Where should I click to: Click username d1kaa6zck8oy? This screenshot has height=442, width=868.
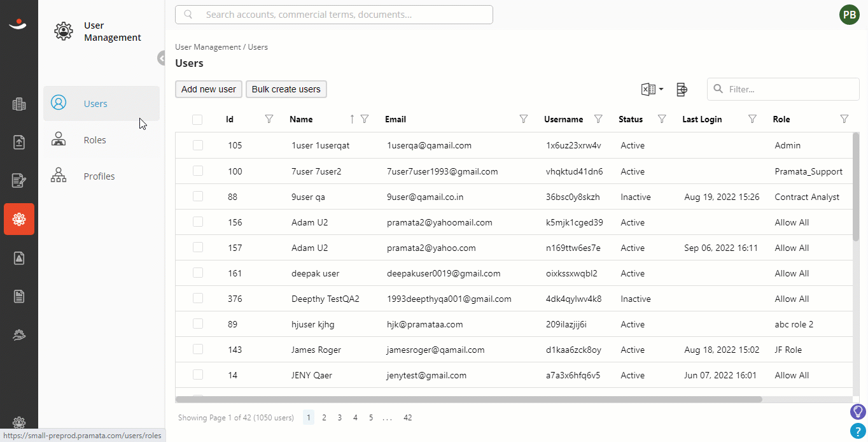(573, 350)
